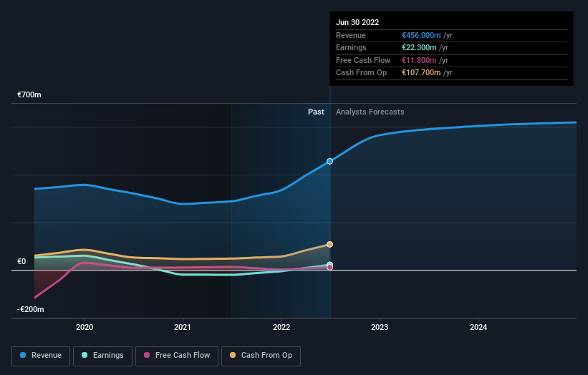The height and width of the screenshot is (375, 588).
Task: Toggle the Cash From Op legend button
Action: 261,356
